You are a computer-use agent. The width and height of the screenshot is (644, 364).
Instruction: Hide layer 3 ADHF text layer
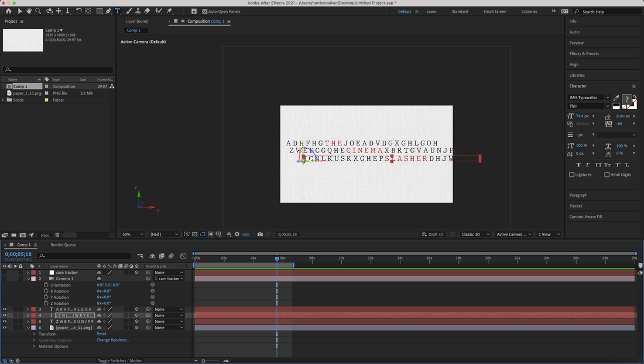click(x=5, y=309)
